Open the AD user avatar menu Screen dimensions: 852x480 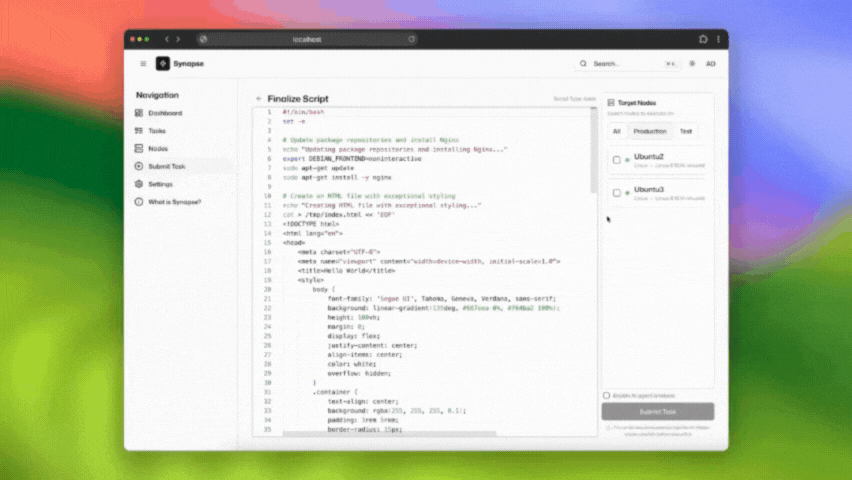coord(711,64)
